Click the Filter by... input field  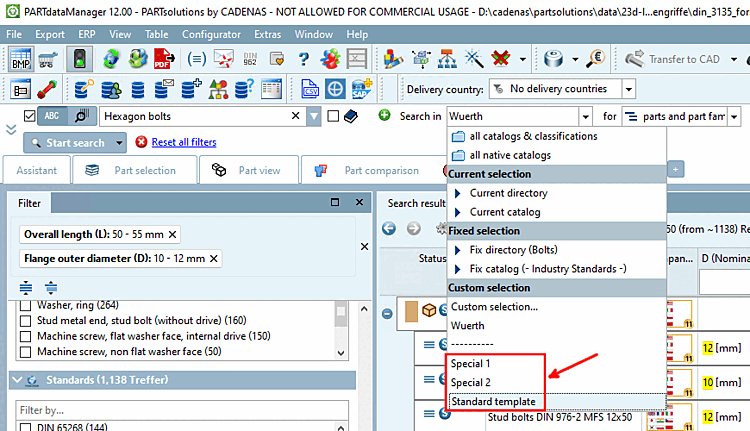[x=182, y=410]
